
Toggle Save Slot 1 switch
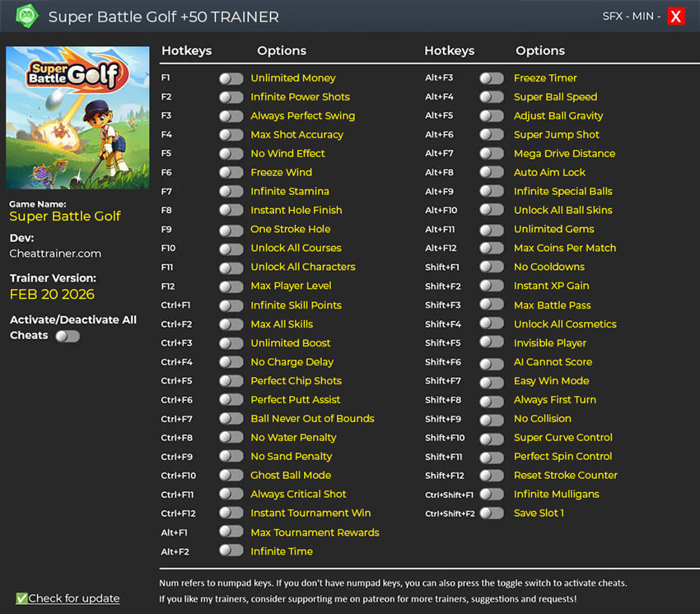pos(491,514)
